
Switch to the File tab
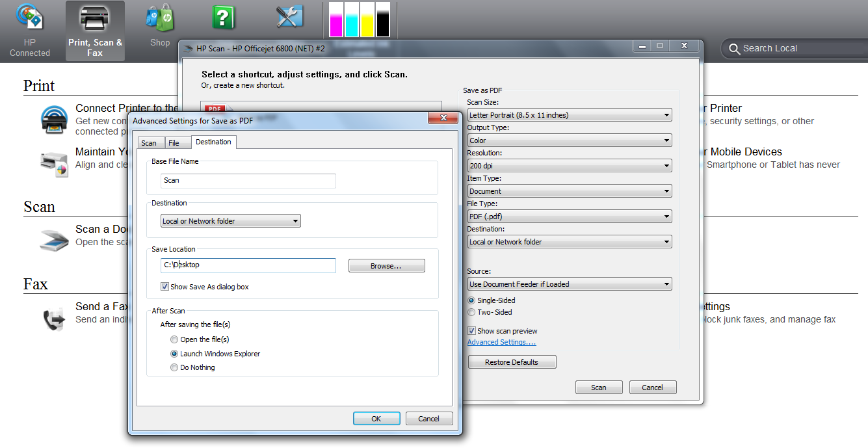(x=174, y=143)
